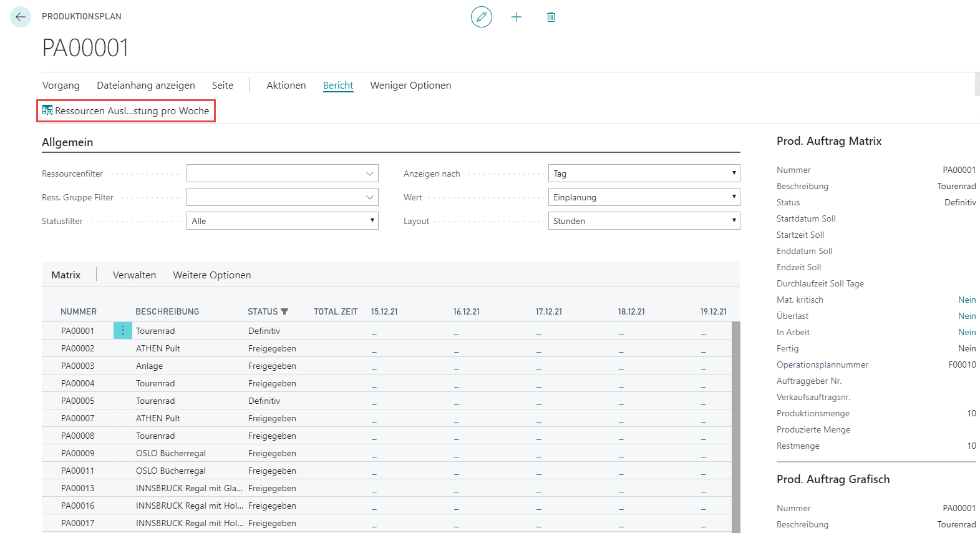The height and width of the screenshot is (533, 980).
Task: Select row number PA00016
Action: point(78,506)
